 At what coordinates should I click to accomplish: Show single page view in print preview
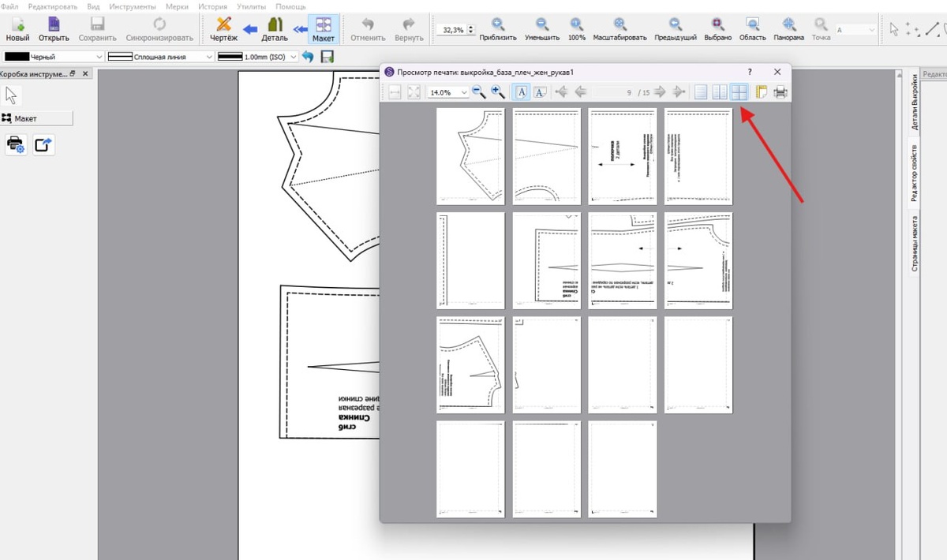701,92
